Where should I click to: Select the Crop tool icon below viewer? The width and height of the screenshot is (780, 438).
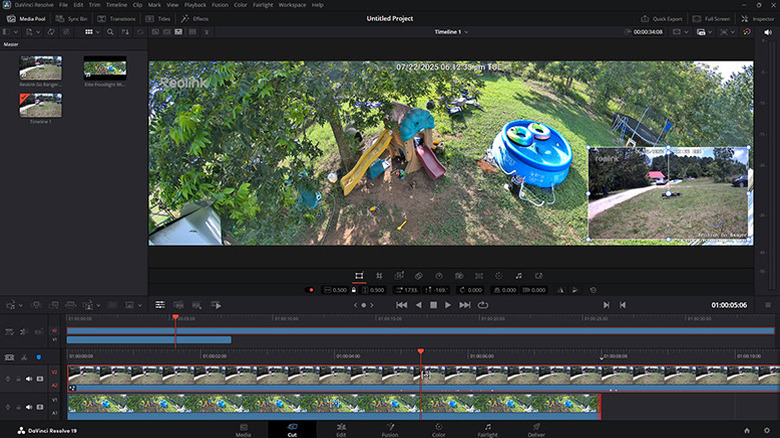pos(379,275)
